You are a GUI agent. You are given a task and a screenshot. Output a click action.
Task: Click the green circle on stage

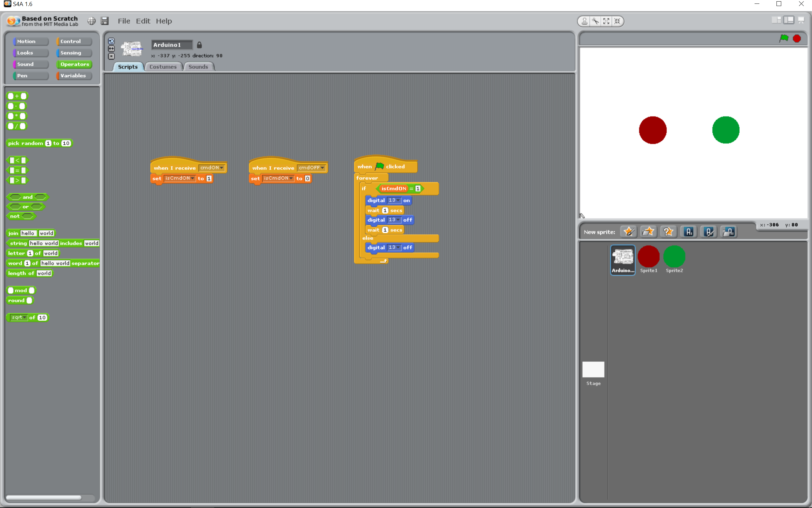pos(726,130)
